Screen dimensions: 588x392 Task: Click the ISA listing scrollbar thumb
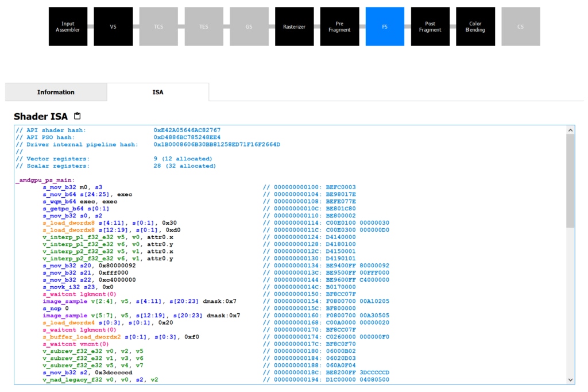[x=570, y=181]
